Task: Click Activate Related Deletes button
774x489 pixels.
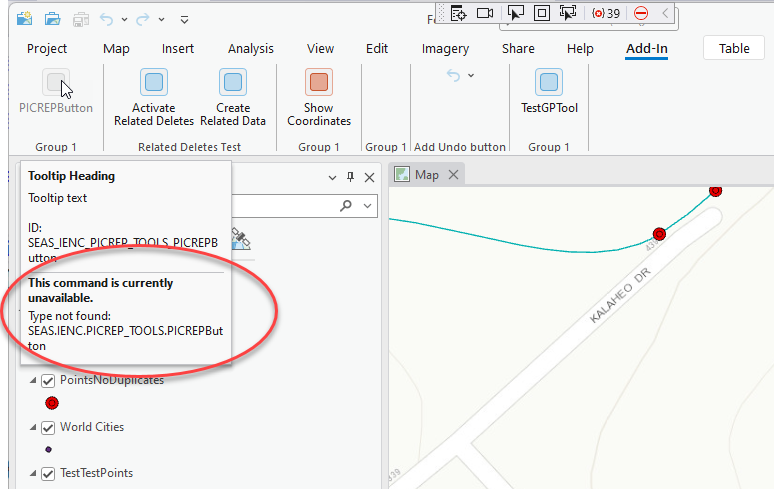Action: 154,98
